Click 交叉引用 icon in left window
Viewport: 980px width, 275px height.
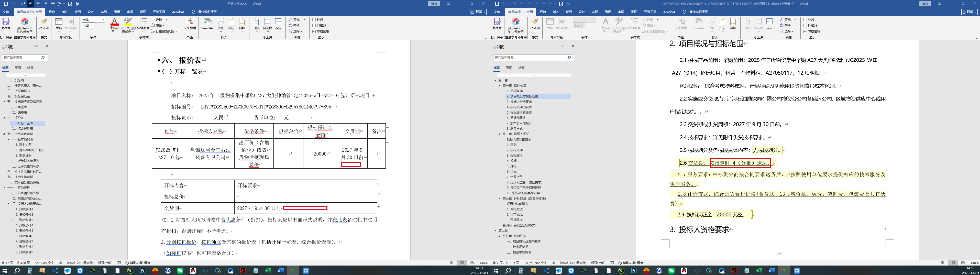click(190, 24)
